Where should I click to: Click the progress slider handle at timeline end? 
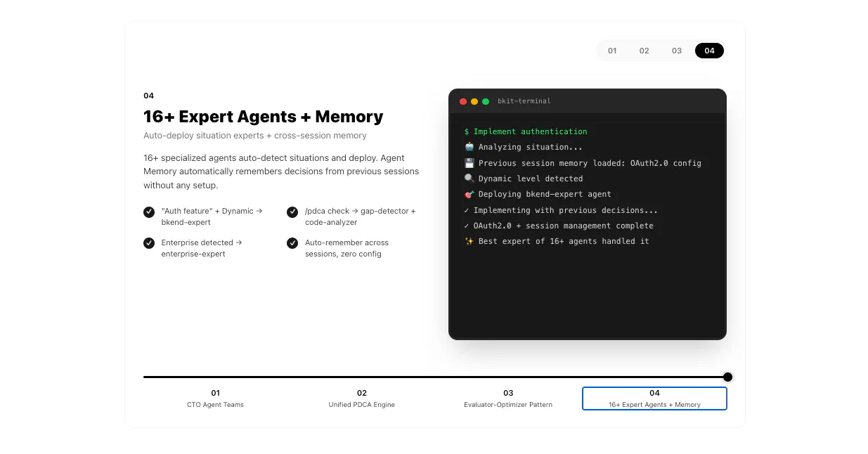coord(727,377)
